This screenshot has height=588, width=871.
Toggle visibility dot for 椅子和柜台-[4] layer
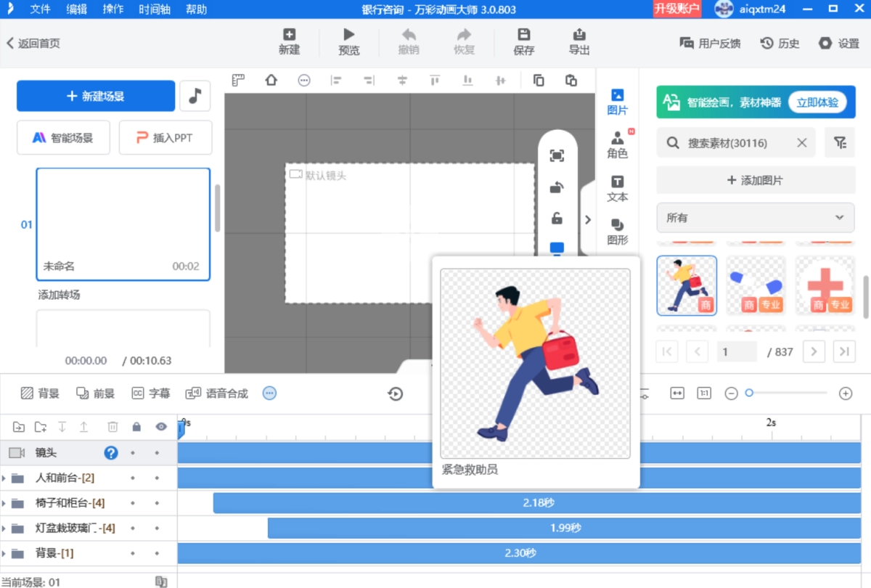pyautogui.click(x=157, y=503)
